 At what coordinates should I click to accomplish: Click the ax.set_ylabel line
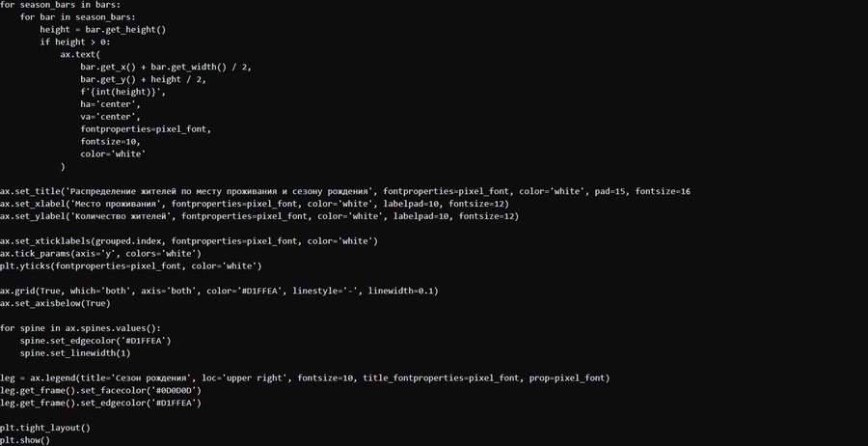[x=259, y=216]
